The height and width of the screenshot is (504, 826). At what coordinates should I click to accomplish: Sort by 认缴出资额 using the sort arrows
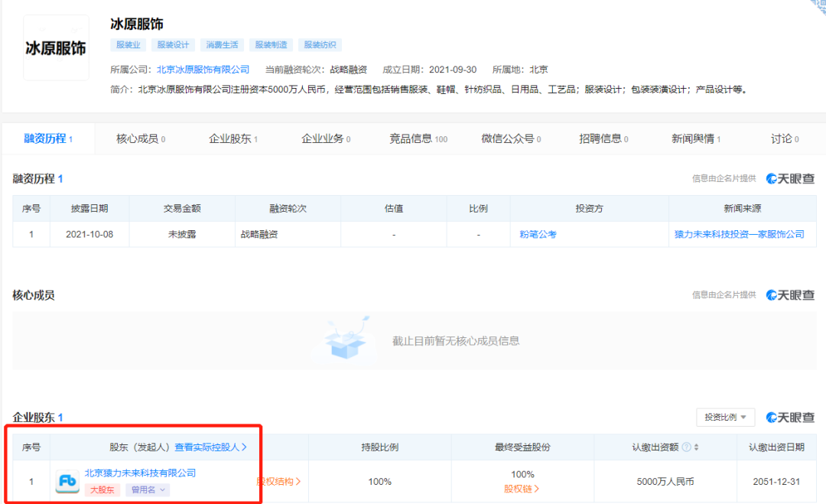pyautogui.click(x=697, y=447)
